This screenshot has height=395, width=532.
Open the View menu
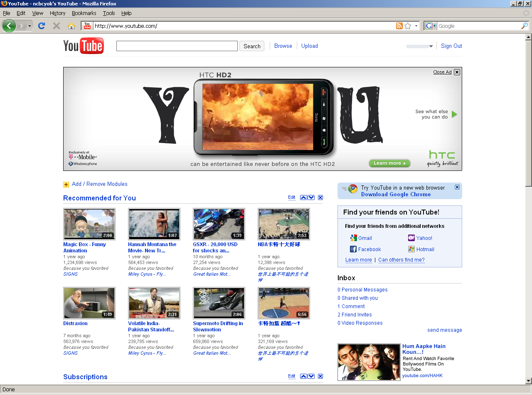38,13
